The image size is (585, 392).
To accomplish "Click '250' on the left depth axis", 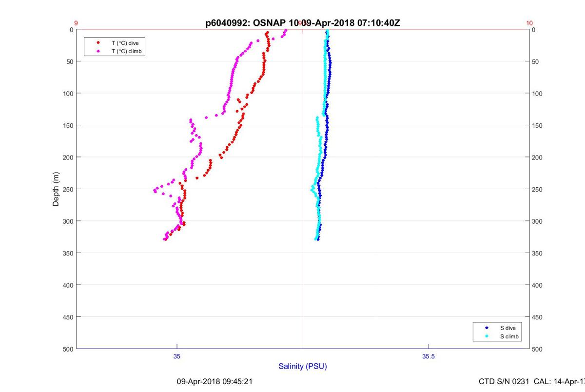I will coord(68,189).
